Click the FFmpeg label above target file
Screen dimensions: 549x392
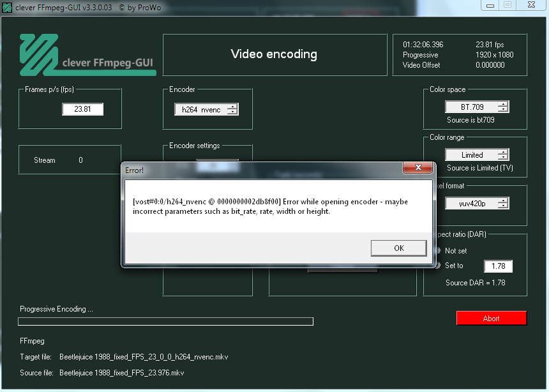click(32, 341)
